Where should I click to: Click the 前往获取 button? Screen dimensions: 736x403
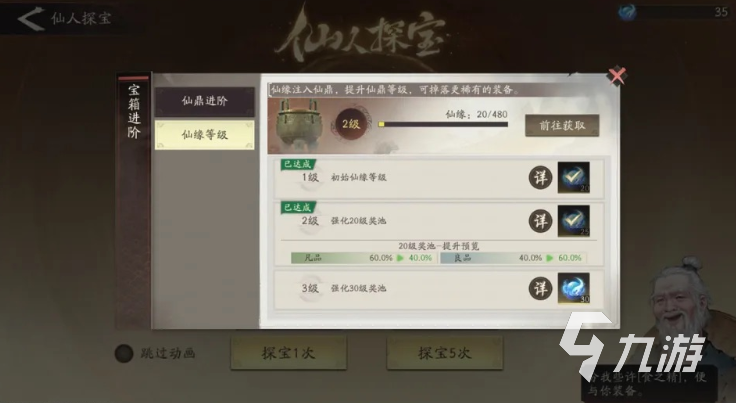(x=562, y=125)
